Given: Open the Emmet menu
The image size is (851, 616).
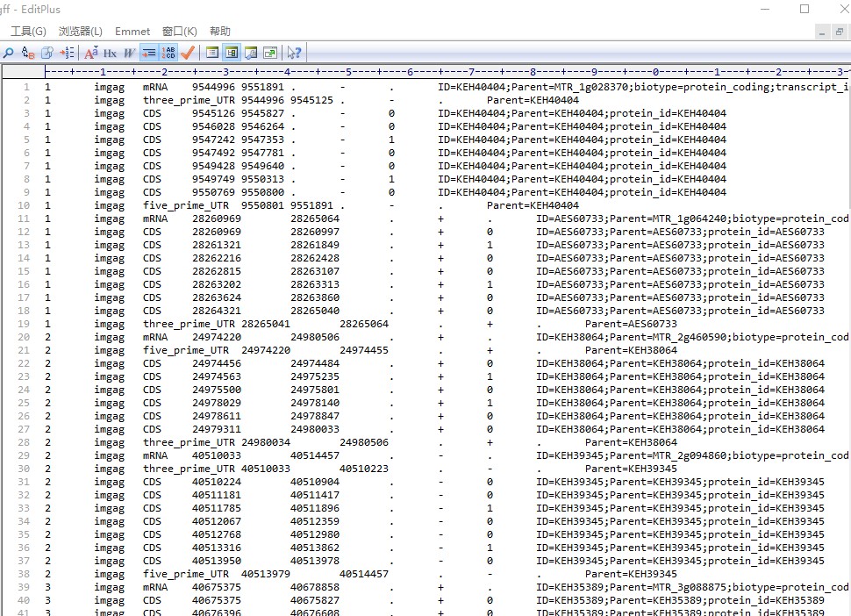Looking at the screenshot, I should click(132, 32).
